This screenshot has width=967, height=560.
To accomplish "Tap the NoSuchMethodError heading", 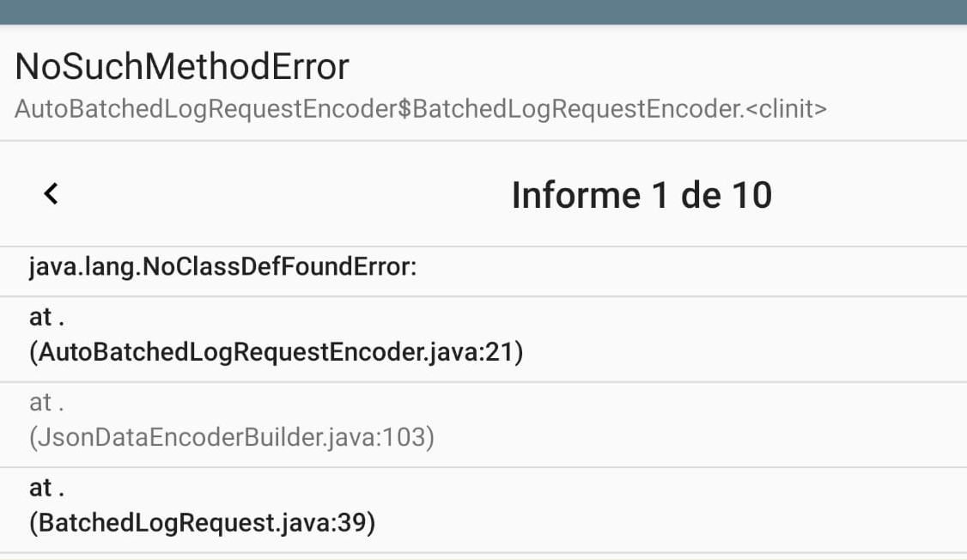I will coord(182,67).
